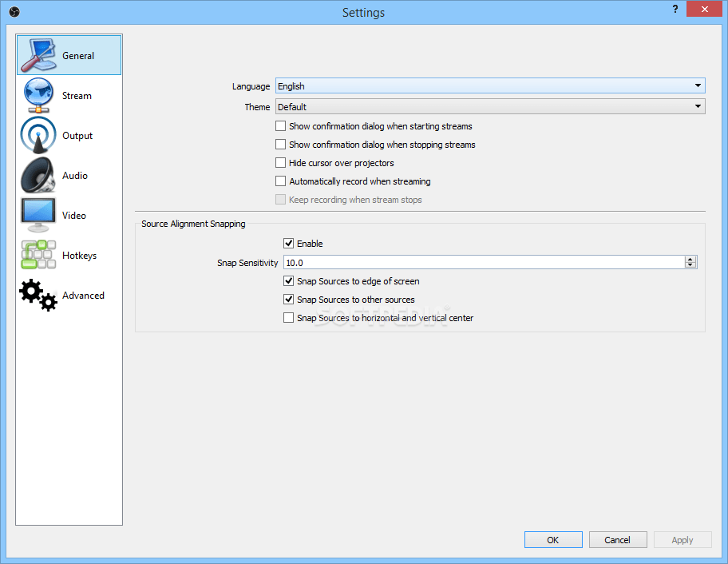The width and height of the screenshot is (728, 564).
Task: Toggle Hide cursor over projectors checkbox
Action: tap(280, 163)
